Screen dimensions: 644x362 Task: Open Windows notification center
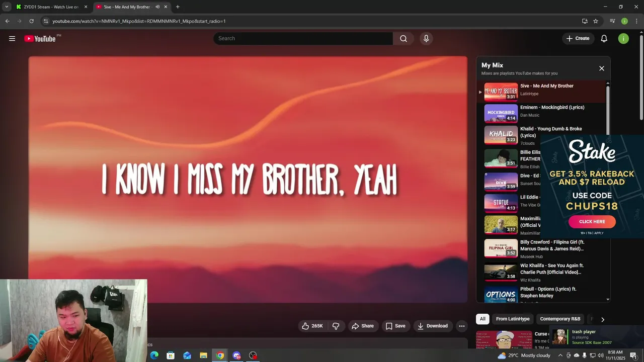click(633, 355)
